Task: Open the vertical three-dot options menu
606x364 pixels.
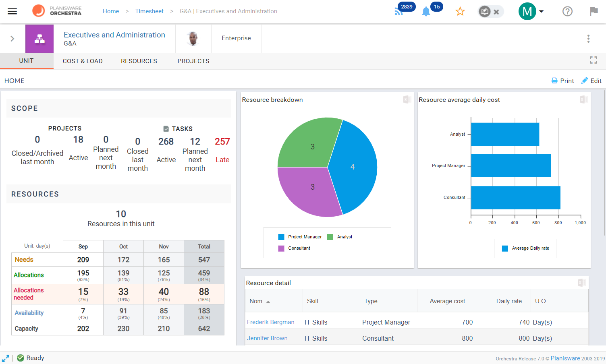Action: point(588,39)
